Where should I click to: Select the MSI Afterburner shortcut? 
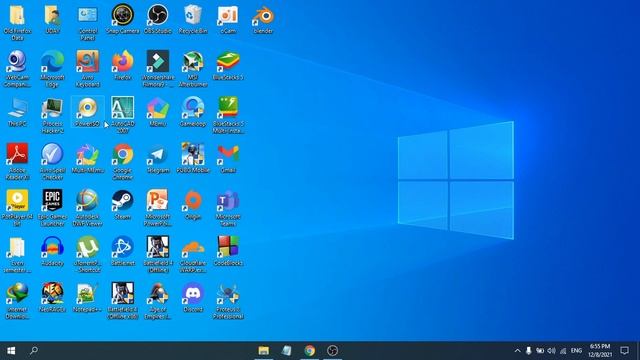pos(193,69)
